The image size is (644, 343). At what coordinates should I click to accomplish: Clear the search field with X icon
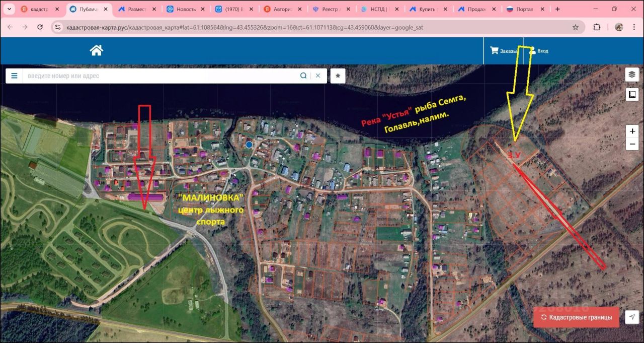318,76
